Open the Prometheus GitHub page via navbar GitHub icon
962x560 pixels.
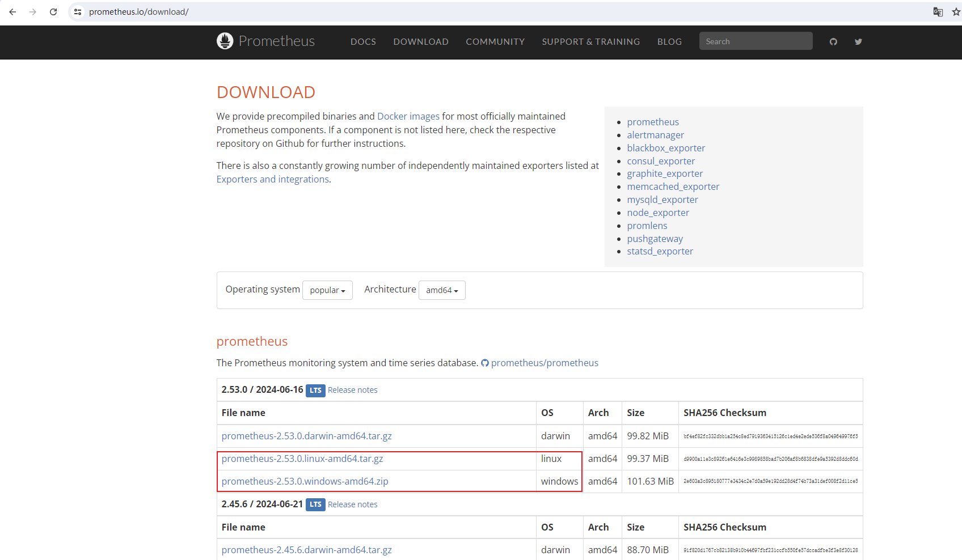[833, 41]
